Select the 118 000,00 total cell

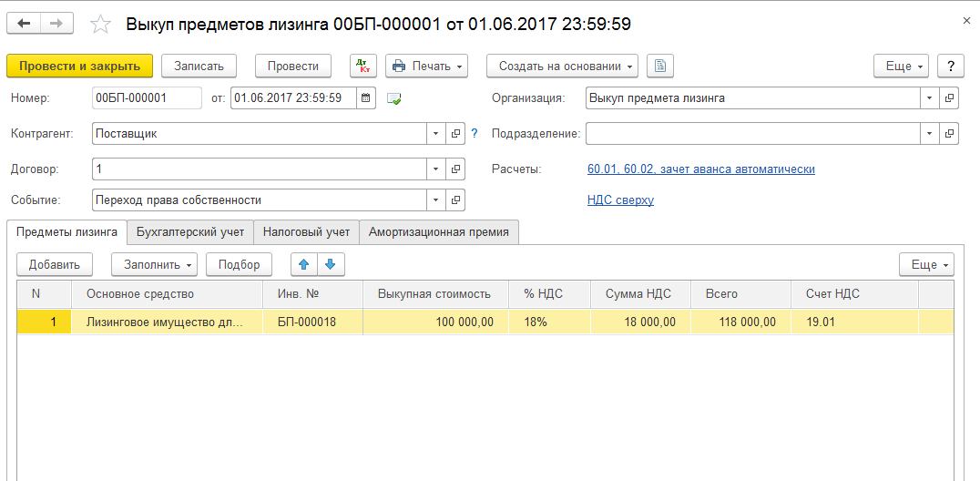740,322
